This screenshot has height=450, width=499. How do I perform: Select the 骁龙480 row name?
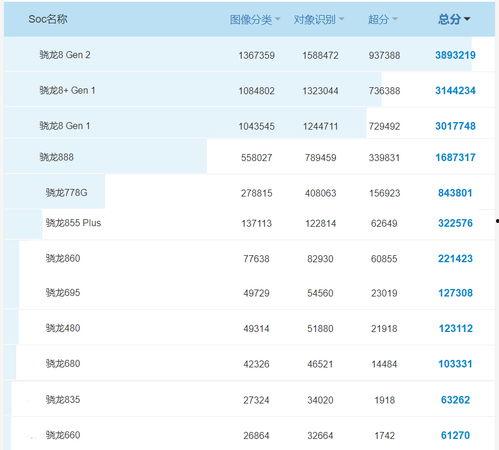(63, 328)
